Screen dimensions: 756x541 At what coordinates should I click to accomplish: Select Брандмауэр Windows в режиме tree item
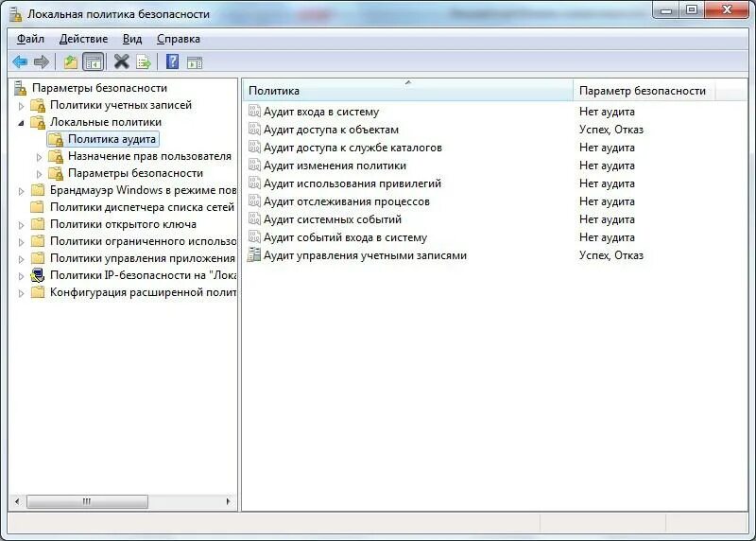[143, 190]
